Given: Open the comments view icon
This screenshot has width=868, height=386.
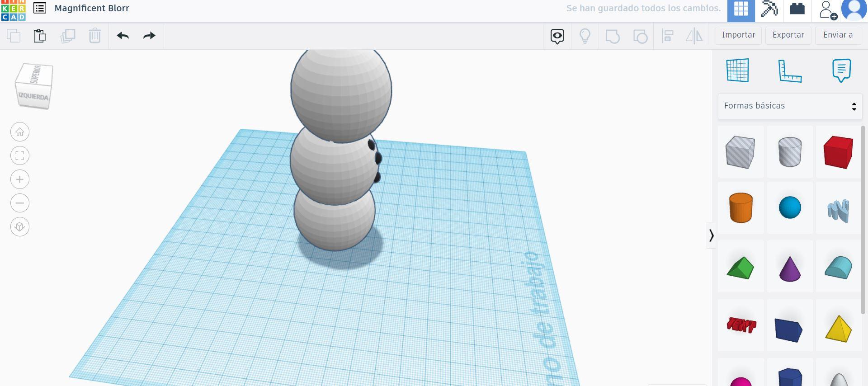Looking at the screenshot, I should [x=557, y=36].
